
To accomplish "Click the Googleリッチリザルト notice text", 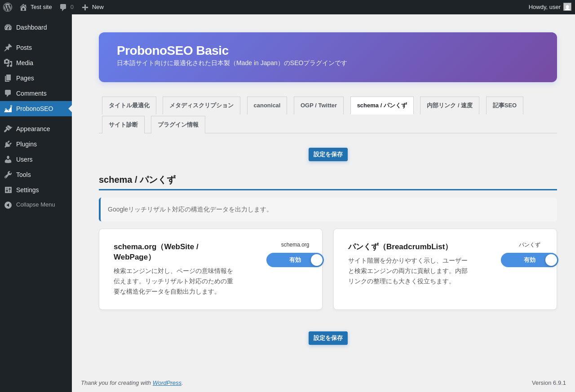I will (x=190, y=209).
